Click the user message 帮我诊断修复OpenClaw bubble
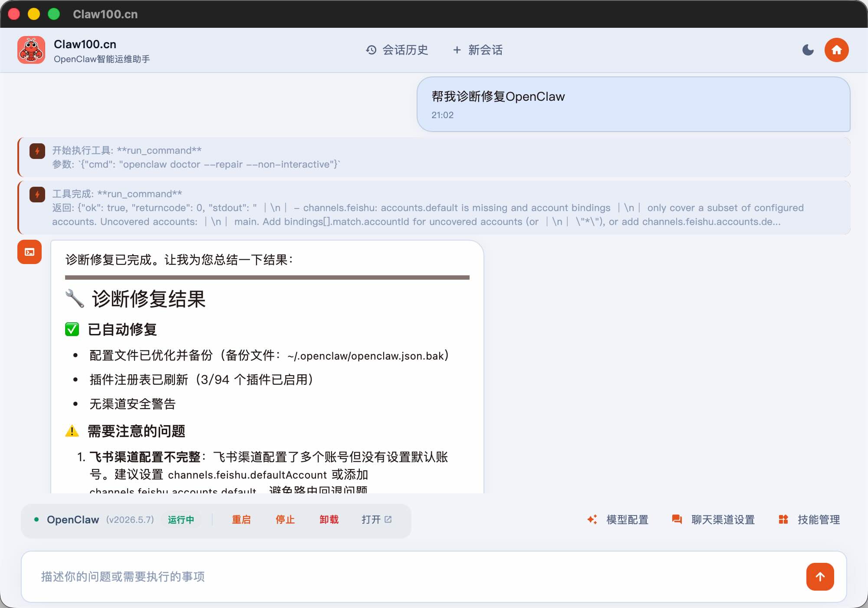Screen dimensions: 868x608 pyautogui.click(x=633, y=104)
